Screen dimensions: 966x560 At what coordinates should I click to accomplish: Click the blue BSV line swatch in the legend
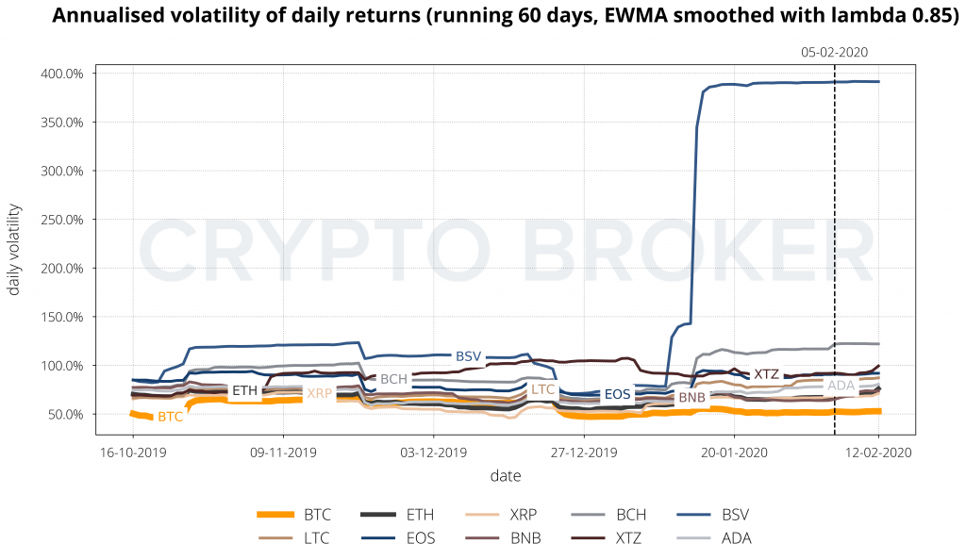pyautogui.click(x=696, y=515)
